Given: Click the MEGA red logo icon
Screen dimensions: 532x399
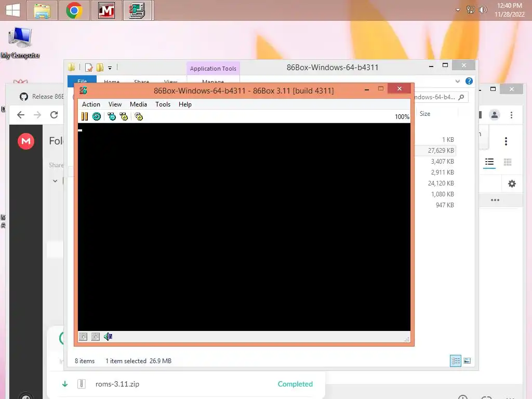Looking at the screenshot, I should coord(26,141).
